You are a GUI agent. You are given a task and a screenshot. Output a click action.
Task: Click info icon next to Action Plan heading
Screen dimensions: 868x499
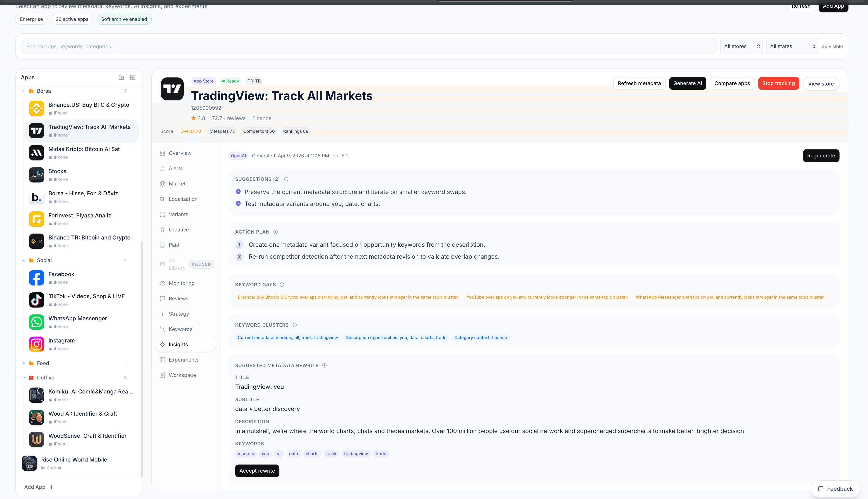pyautogui.click(x=275, y=232)
